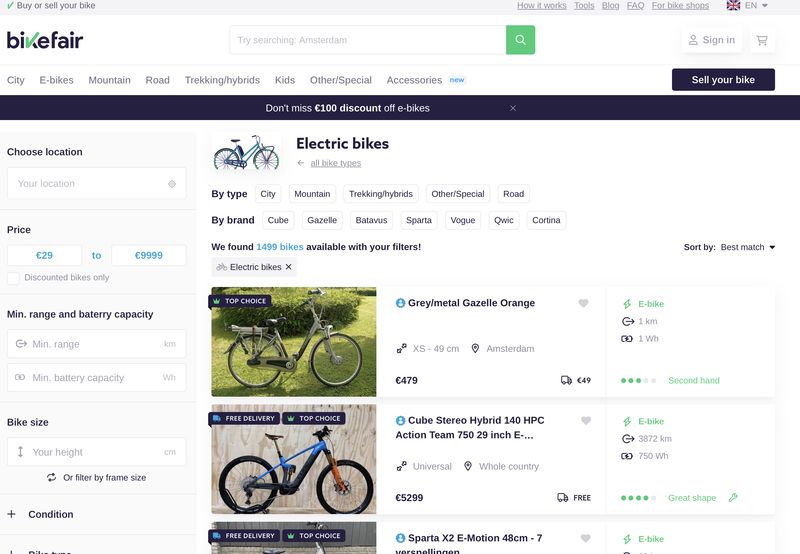Click E-bike lightning icon on Gazelle listing

(627, 304)
